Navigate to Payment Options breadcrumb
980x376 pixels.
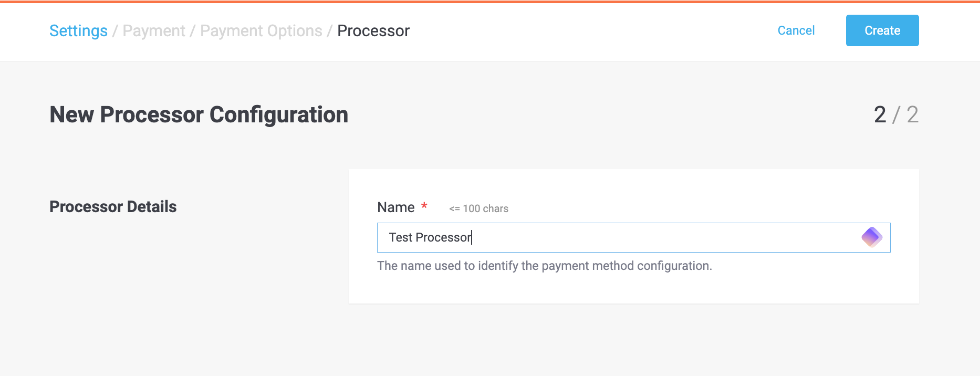(261, 30)
